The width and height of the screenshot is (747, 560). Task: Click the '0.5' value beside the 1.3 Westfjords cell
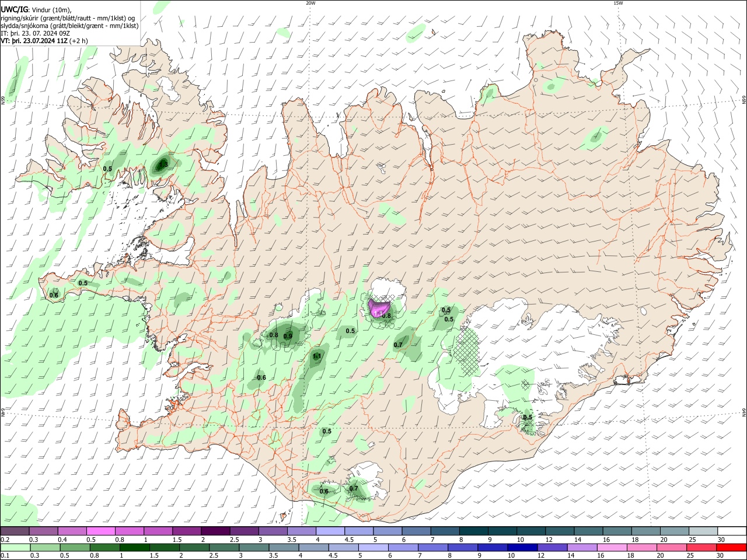107,169
